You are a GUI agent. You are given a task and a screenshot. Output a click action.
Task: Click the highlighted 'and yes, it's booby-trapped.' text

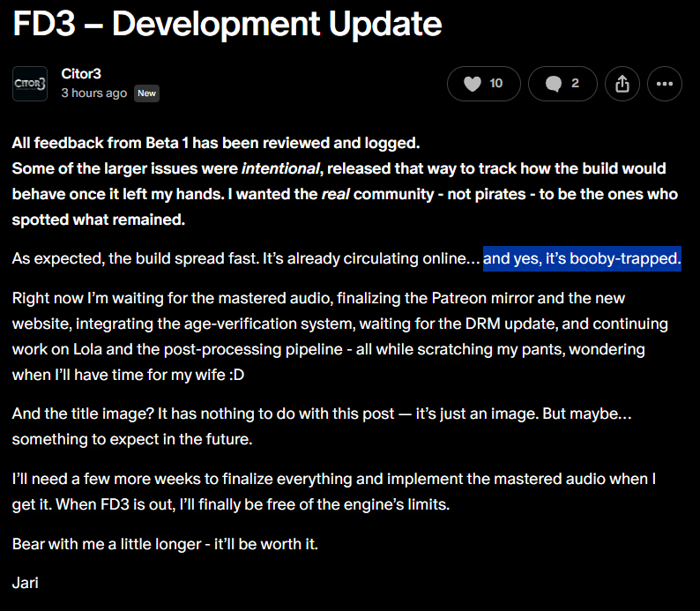pos(582,258)
